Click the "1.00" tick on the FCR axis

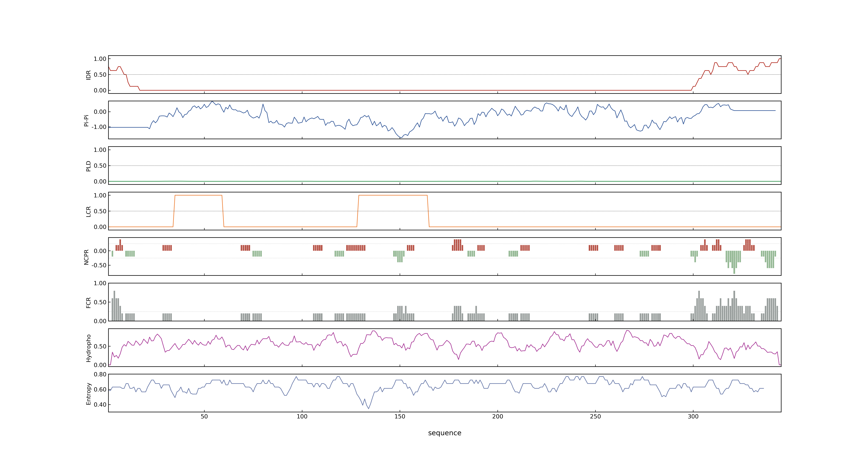100,283
